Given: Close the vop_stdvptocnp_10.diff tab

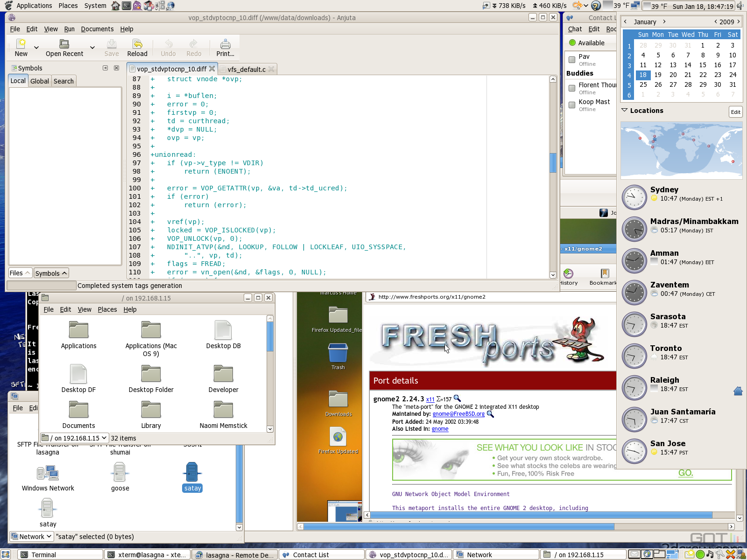Looking at the screenshot, I should click(x=212, y=69).
